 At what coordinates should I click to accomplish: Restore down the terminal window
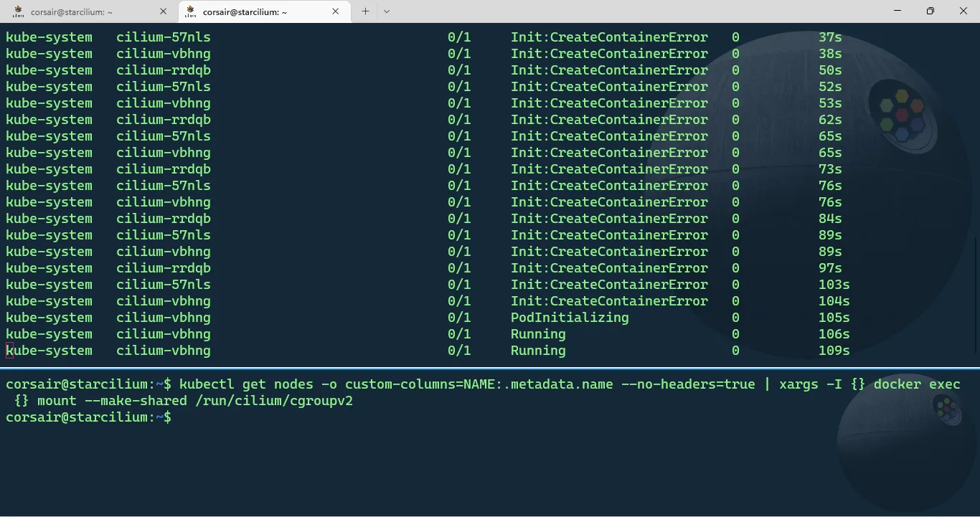click(x=930, y=11)
